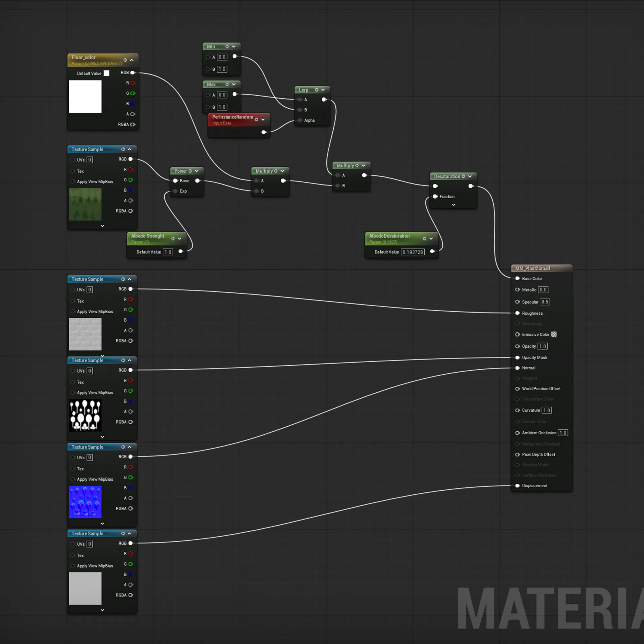Click the Opacity 1.0 value field

point(543,346)
